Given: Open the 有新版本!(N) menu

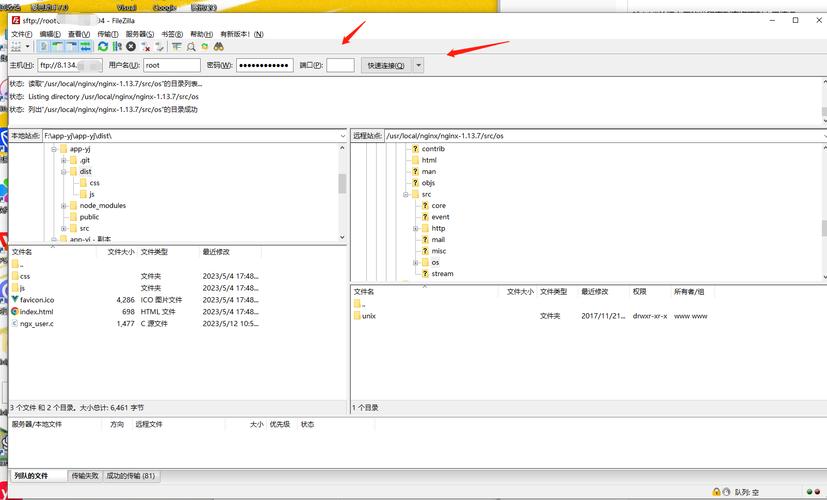Looking at the screenshot, I should pyautogui.click(x=242, y=34).
